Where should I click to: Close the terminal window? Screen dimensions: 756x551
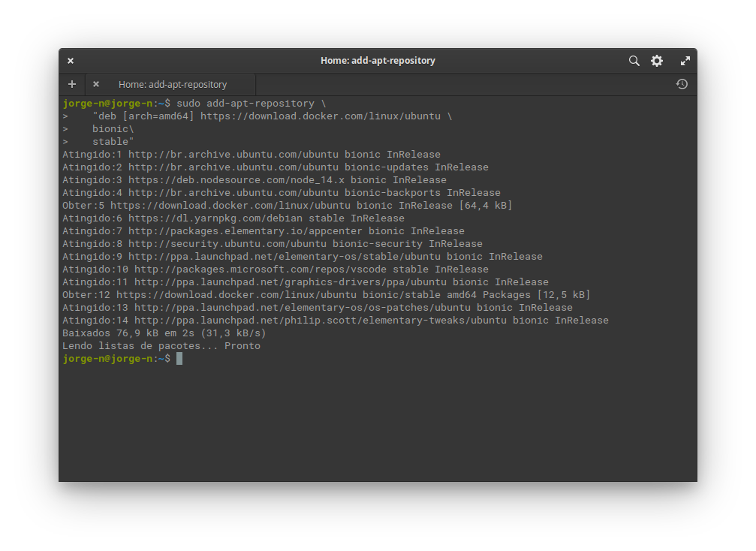(71, 61)
